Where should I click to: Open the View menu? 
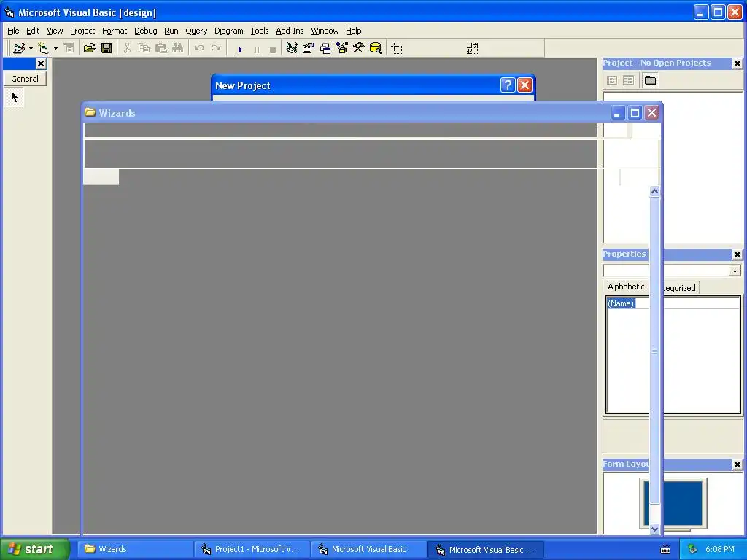(55, 31)
